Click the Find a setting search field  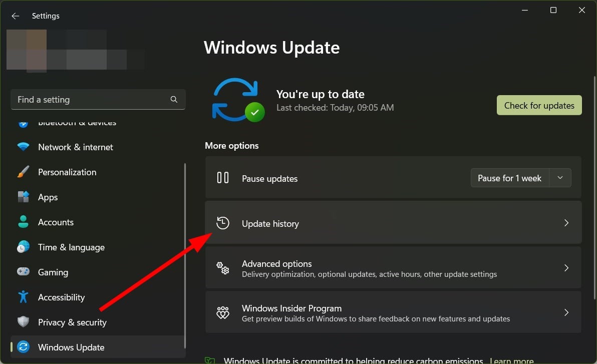(x=90, y=100)
